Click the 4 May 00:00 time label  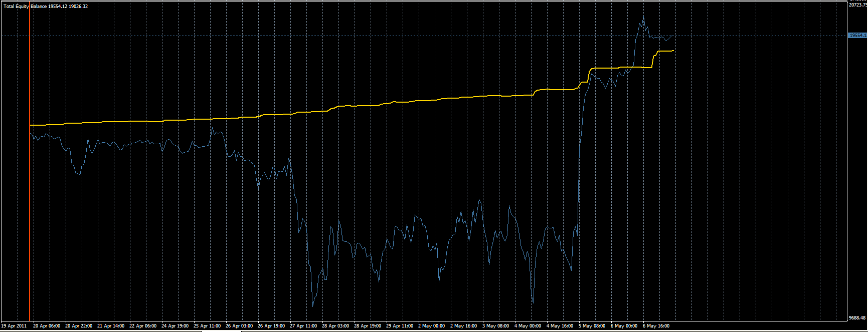point(528,326)
